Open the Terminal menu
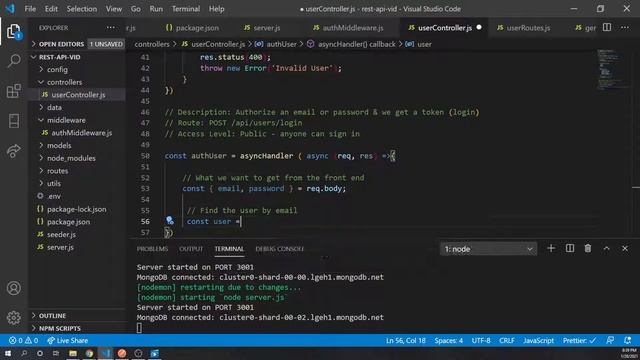 coord(186,9)
